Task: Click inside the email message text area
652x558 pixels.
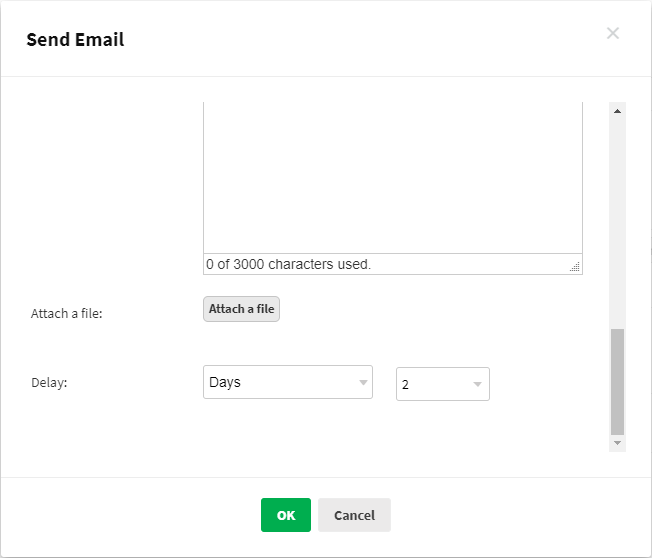Action: point(392,175)
